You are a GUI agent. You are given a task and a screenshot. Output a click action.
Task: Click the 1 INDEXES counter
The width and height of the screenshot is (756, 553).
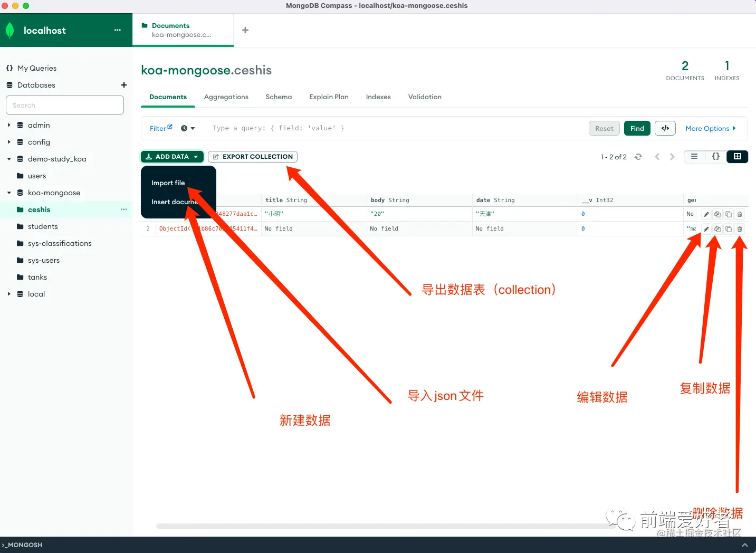coord(727,70)
